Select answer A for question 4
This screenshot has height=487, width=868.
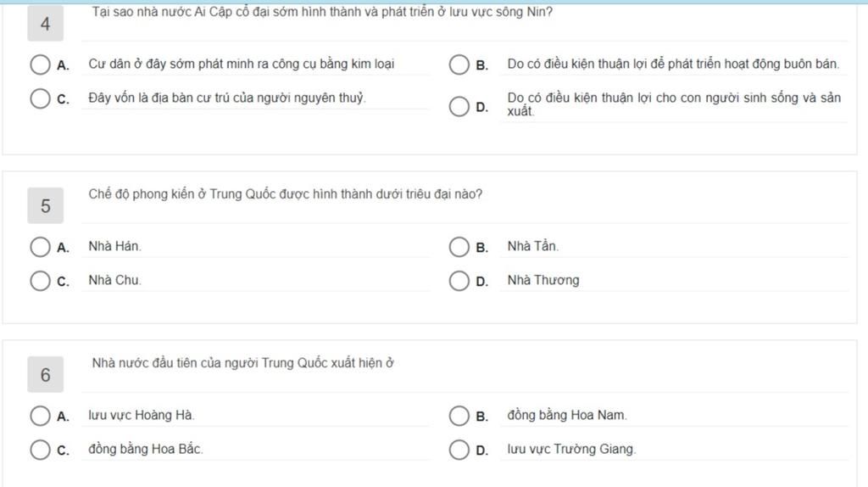tap(40, 65)
